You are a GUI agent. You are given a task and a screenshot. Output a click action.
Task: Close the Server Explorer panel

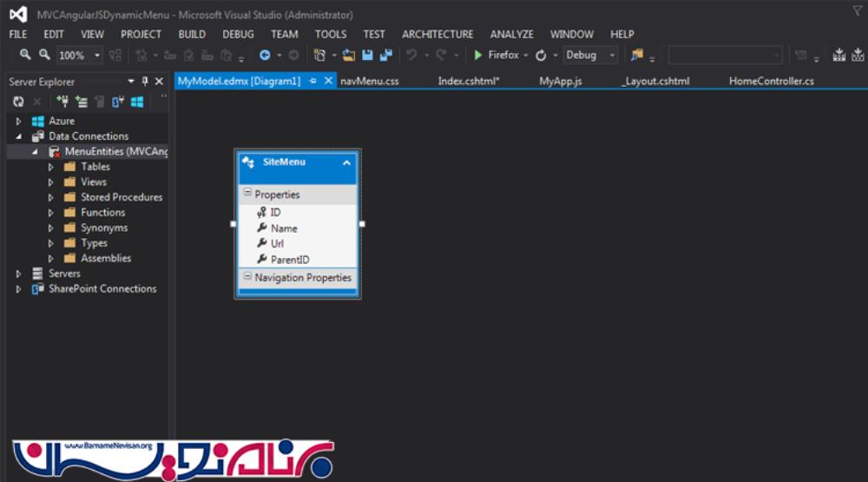(x=160, y=82)
